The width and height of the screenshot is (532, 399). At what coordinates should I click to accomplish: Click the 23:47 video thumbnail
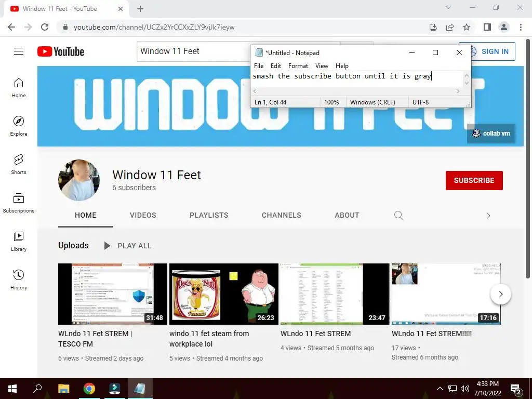click(335, 294)
